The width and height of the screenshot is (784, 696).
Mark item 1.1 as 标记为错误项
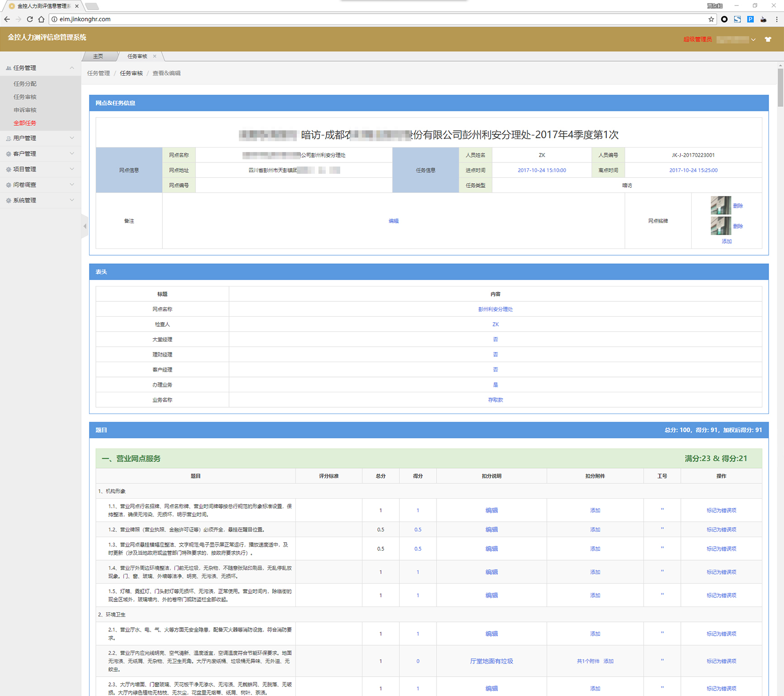[721, 510]
